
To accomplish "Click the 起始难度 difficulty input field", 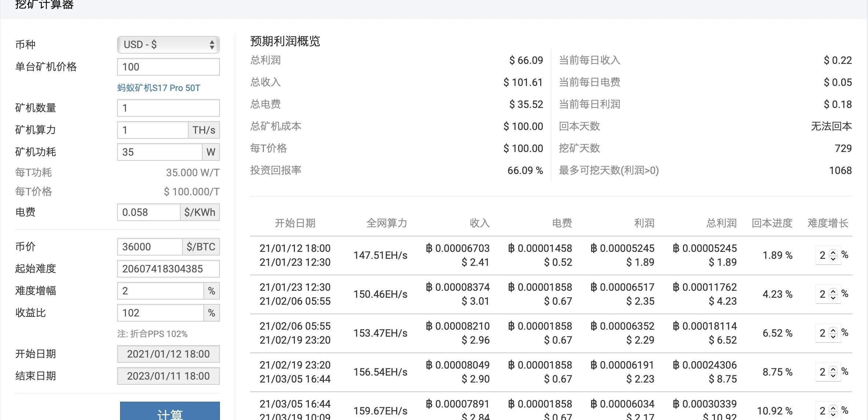I will coord(168,269).
